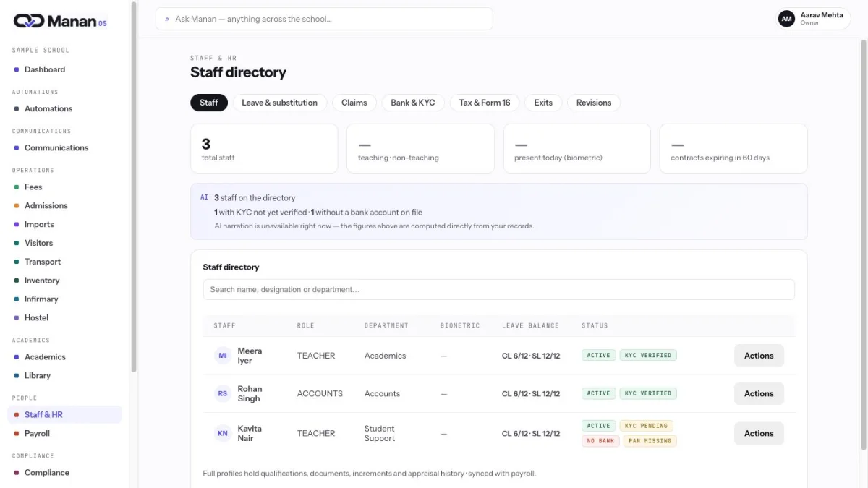Viewport: 868px width, 488px height.
Task: Click the AM avatar for Aarav Mehta
Action: tap(786, 19)
